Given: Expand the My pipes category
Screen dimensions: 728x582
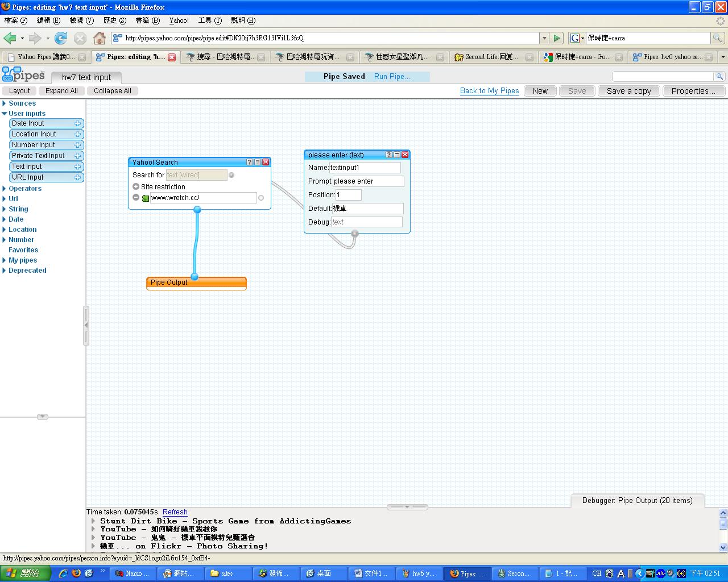Looking at the screenshot, I should (x=4, y=260).
